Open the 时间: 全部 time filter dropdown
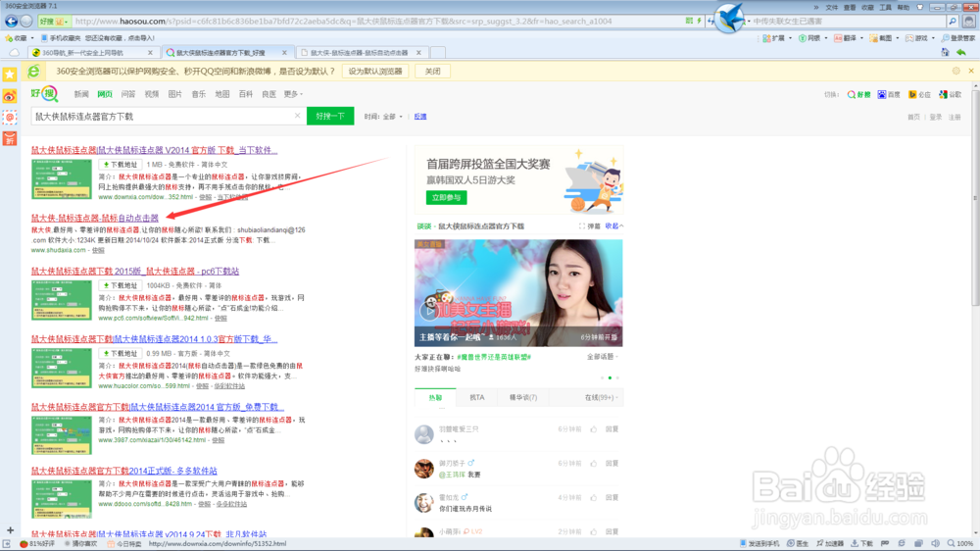 pos(383,117)
